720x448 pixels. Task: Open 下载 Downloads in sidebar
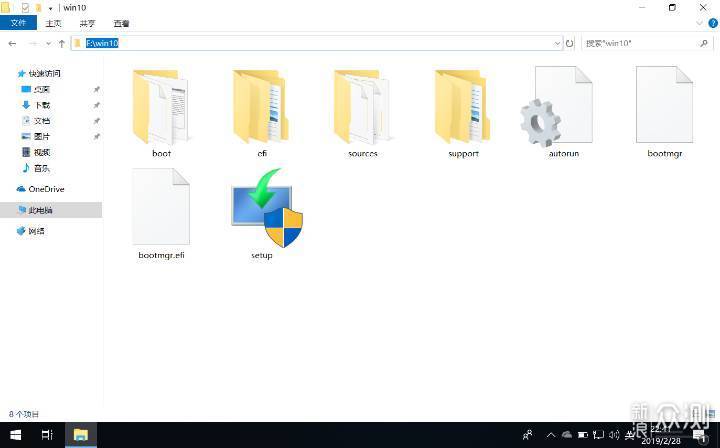click(42, 105)
